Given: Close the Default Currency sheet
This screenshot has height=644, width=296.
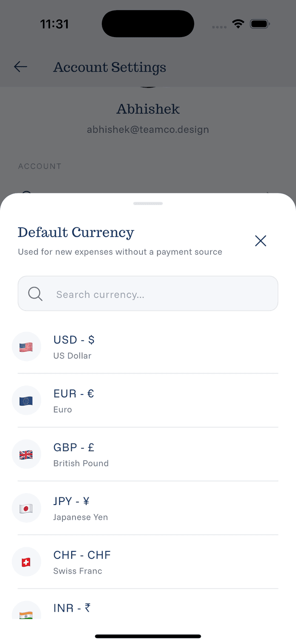Looking at the screenshot, I should (260, 241).
